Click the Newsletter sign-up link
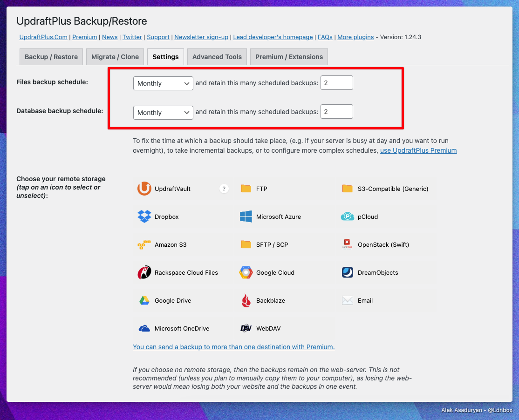Image resolution: width=519 pixels, height=420 pixels. coord(201,37)
